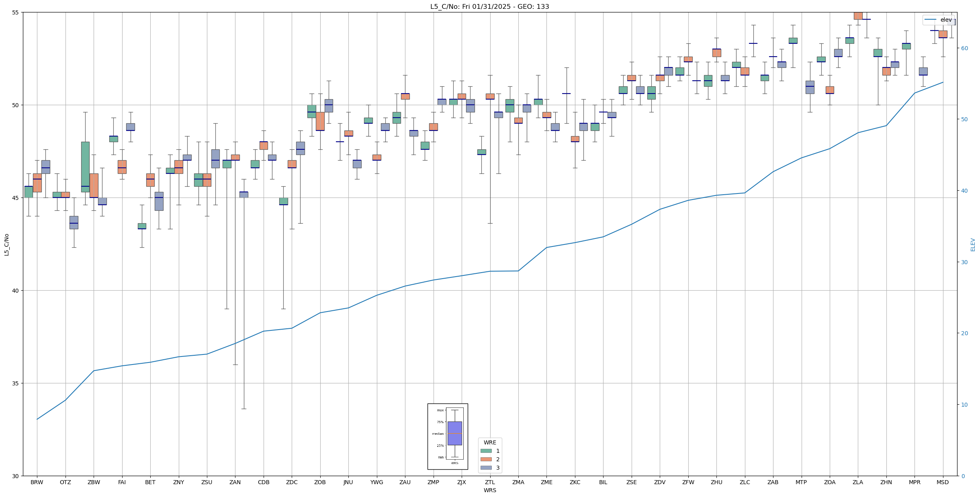Click the MSD station x-axis label
Screen dimensions: 980x497
point(943,482)
